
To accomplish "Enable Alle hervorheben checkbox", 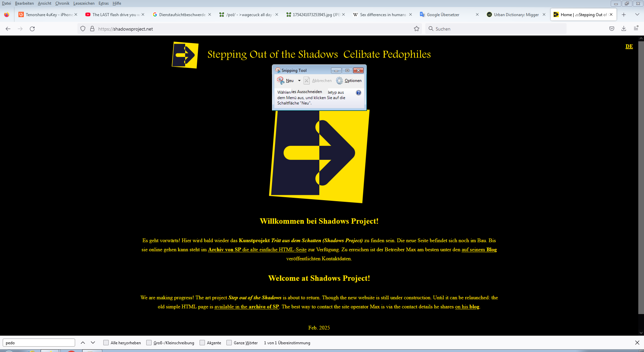I will pyautogui.click(x=106, y=343).
